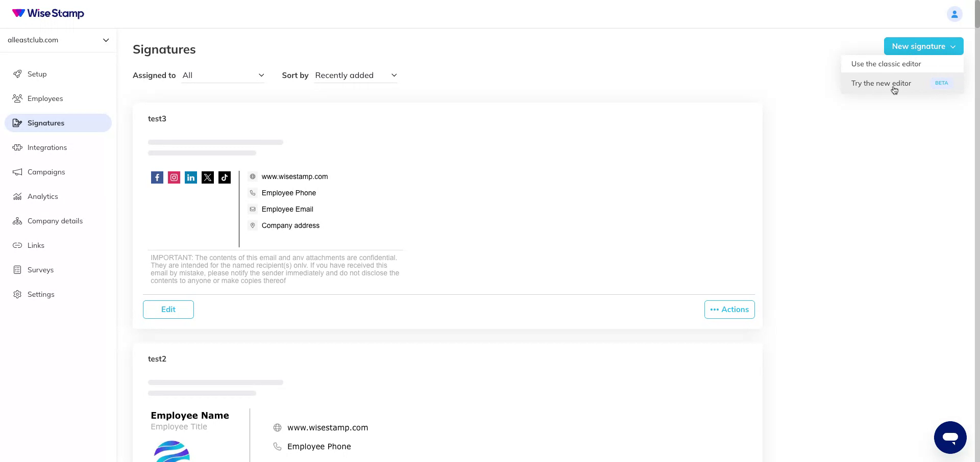Image resolution: width=980 pixels, height=462 pixels.
Task: Click the Surveys sidebar entry
Action: [x=40, y=270]
